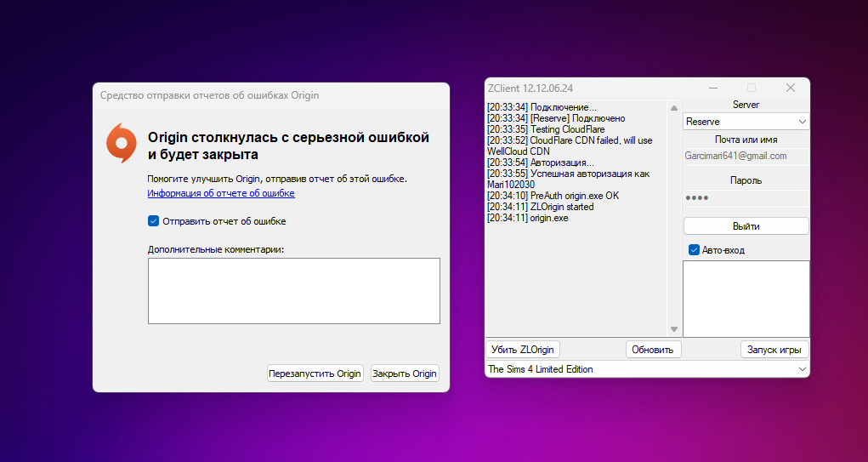Close the ZClient window
This screenshot has width=868, height=462.
click(790, 88)
